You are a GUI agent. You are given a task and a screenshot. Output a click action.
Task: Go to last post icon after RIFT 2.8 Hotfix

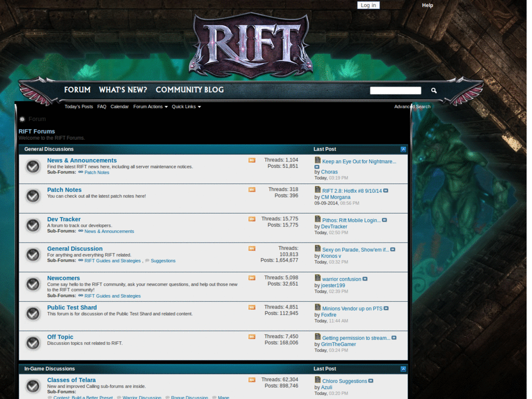click(386, 191)
